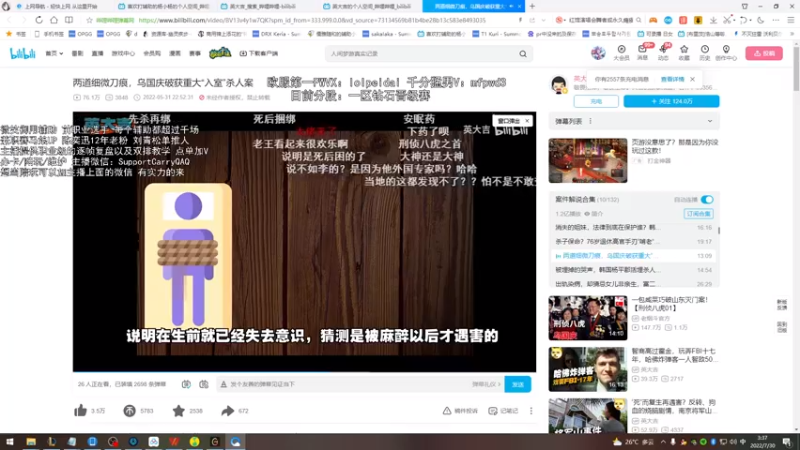Open 创作中心 lightbulb icon
Viewport: 800px width, 450px height.
(x=726, y=53)
